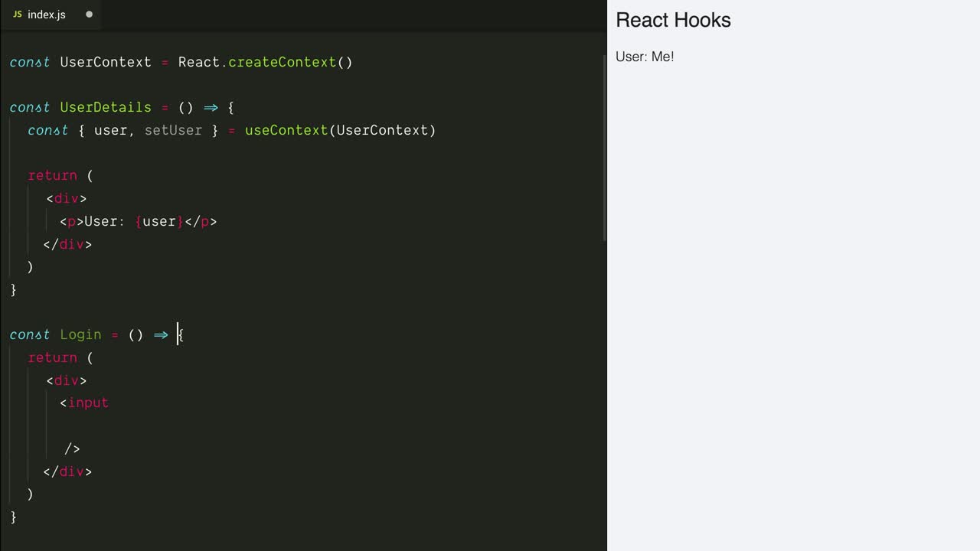Click the closing brace of the Login component
This screenshot has height=551, width=980.
click(x=11, y=517)
